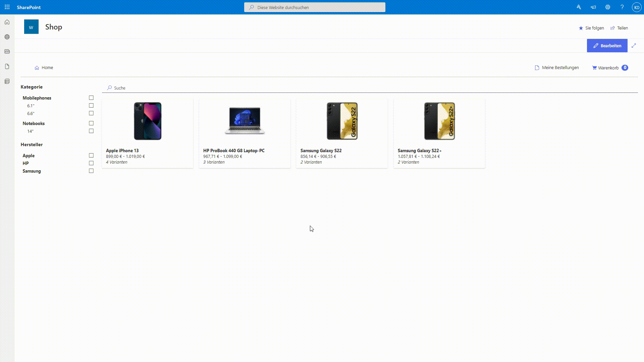
Task: Open the SharePoint home sidebar icon
Action: 7,22
